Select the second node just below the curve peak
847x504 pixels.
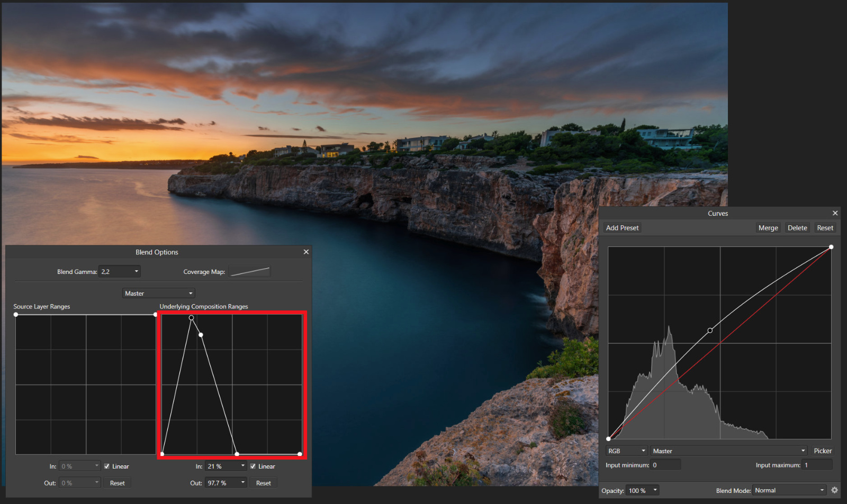tap(201, 335)
